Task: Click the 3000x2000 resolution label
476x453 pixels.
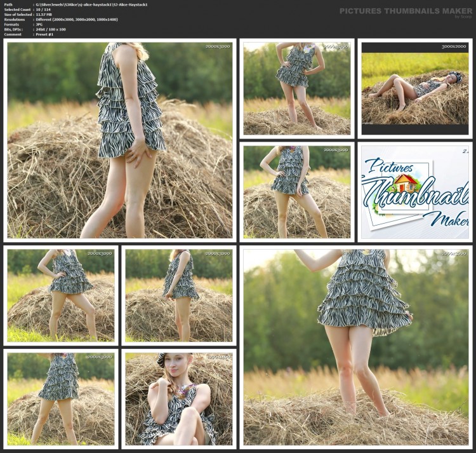Action: click(x=454, y=46)
